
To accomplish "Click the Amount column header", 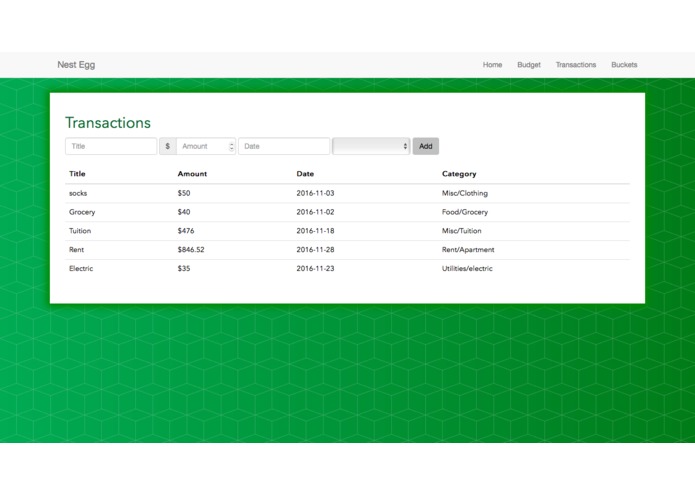I will coord(192,174).
